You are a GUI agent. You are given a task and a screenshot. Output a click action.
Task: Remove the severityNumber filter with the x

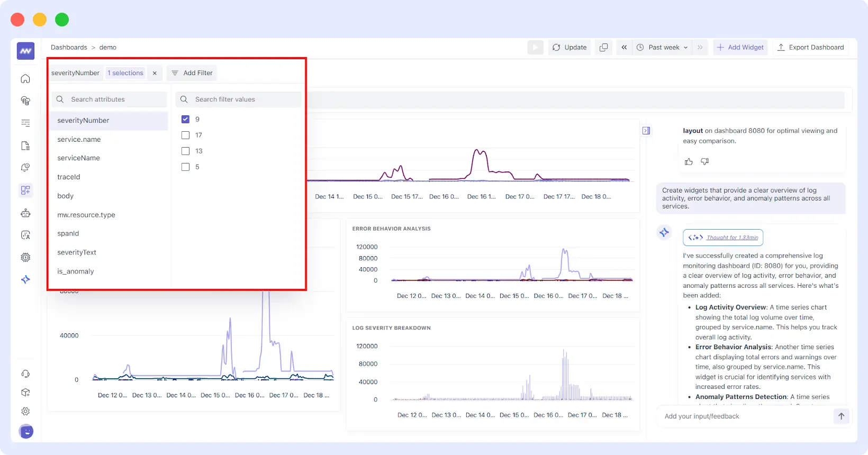pos(155,73)
